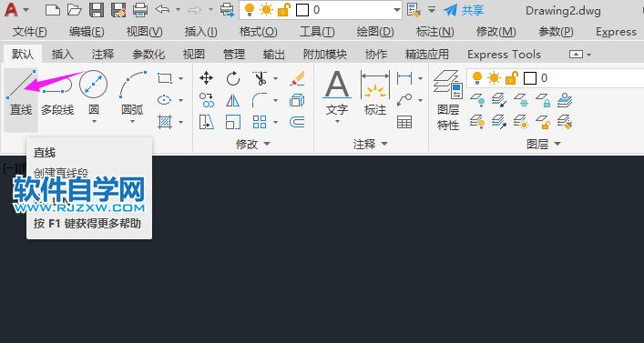The image size is (644, 343).
Task: Insert a table with the table icon
Action: [x=404, y=122]
